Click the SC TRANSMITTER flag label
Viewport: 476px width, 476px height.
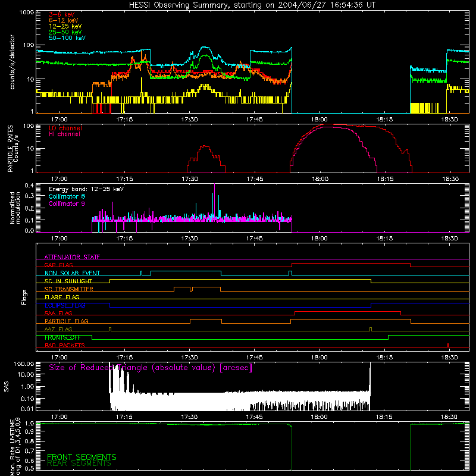[68, 289]
